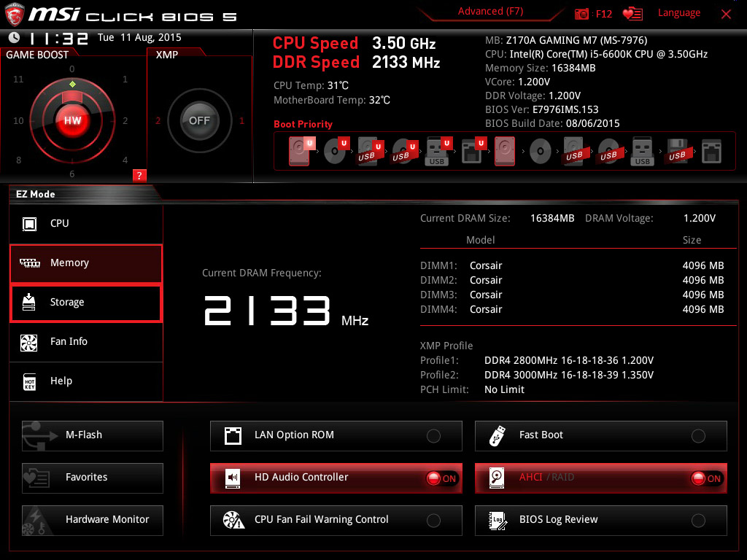Open Hardware Monitor

[93, 521]
